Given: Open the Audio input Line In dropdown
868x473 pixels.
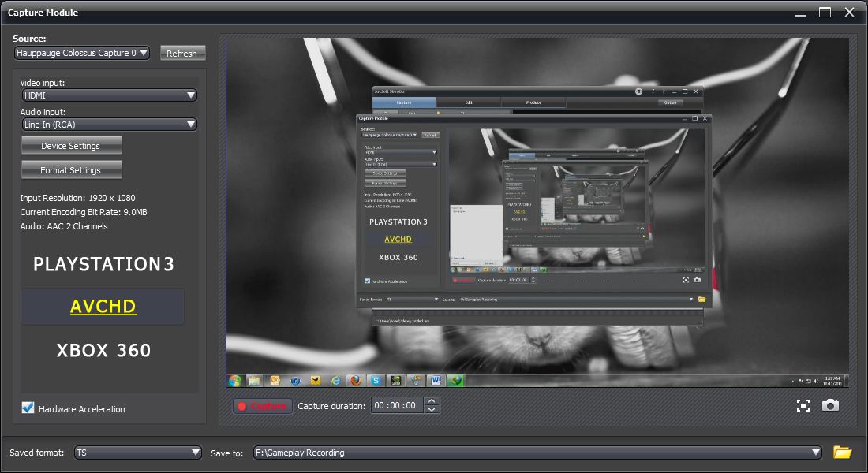Looking at the screenshot, I should 110,125.
